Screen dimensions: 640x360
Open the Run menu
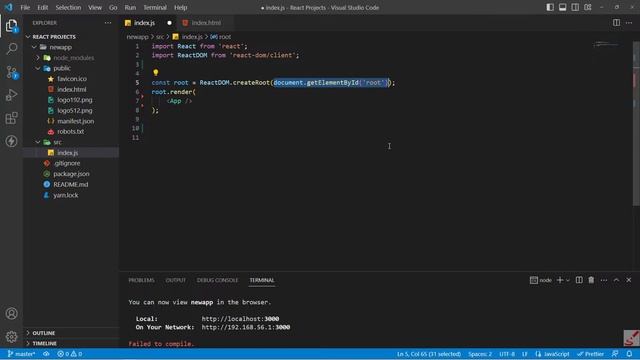pyautogui.click(x=130, y=7)
